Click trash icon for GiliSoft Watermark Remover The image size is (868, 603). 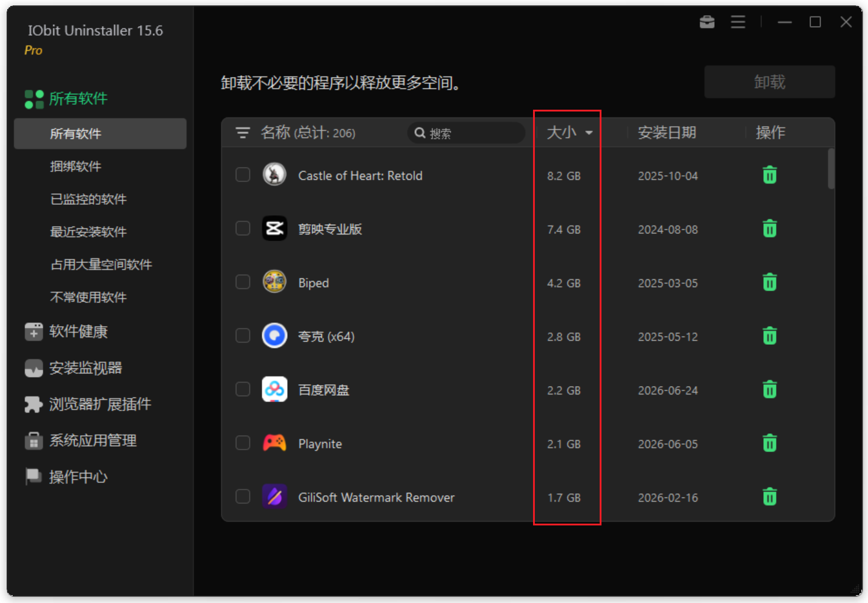point(769,497)
